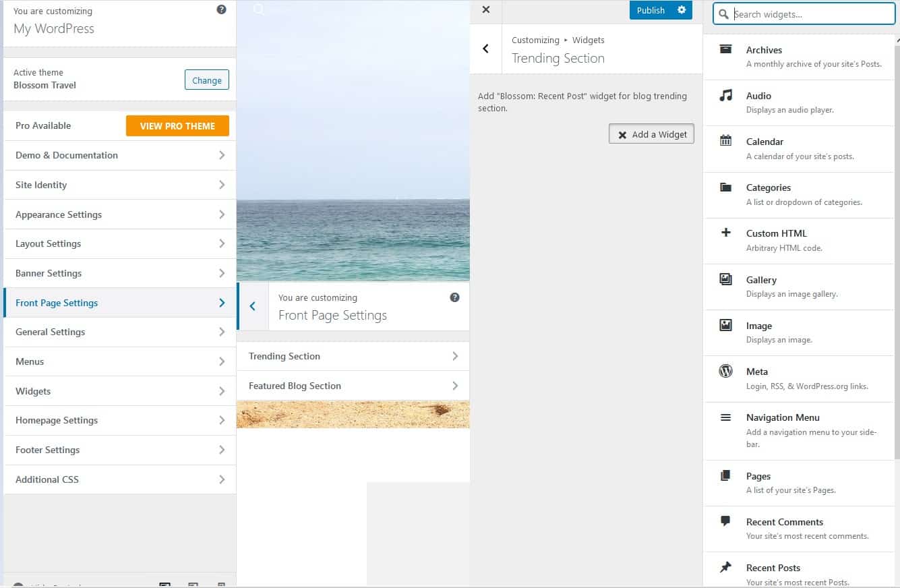Click the close X icon above the Trending Section panel
Viewport: 900px width, 588px height.
click(x=486, y=9)
